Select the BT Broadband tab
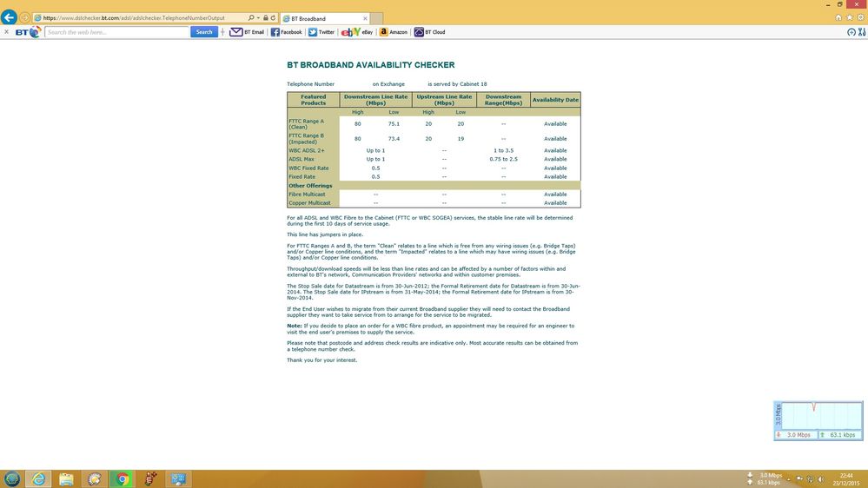The image size is (868, 488). pos(324,18)
